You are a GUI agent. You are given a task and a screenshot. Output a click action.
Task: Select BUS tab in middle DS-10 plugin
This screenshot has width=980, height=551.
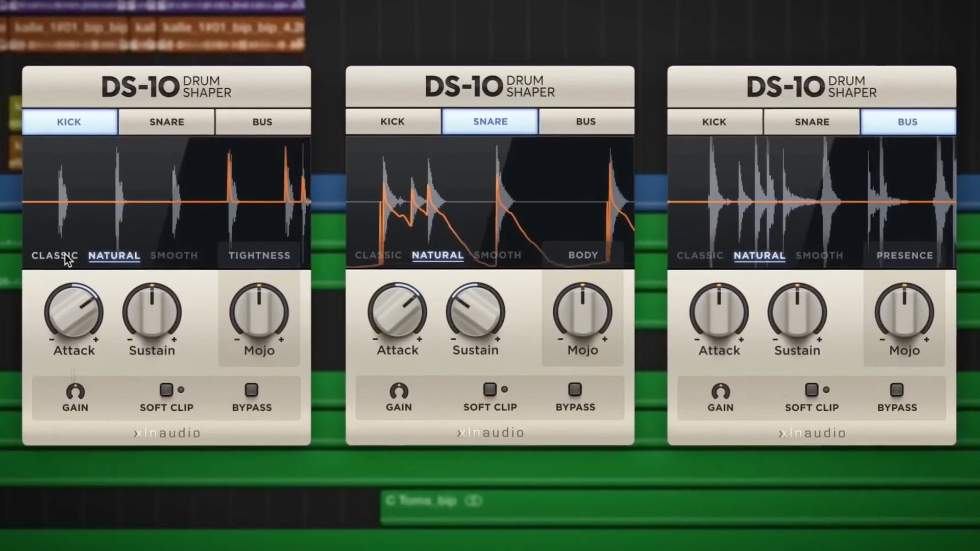pos(586,121)
